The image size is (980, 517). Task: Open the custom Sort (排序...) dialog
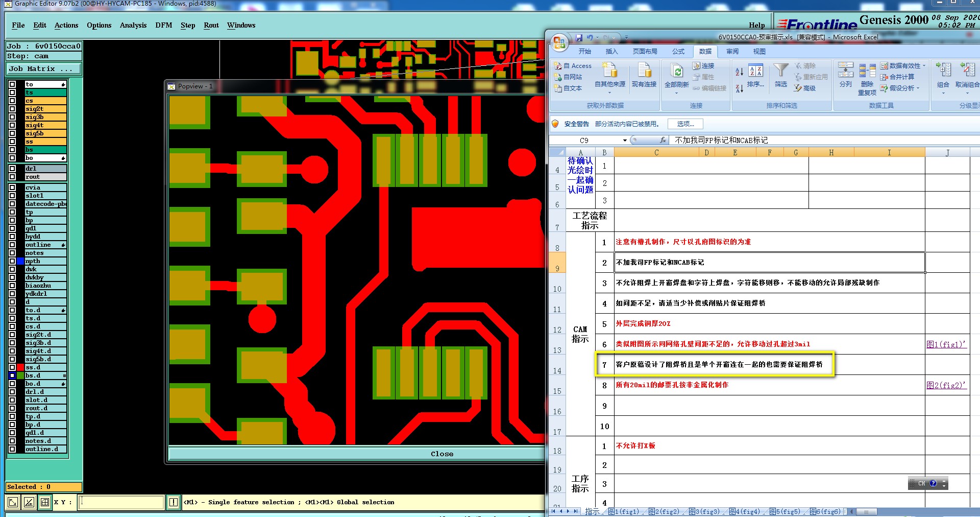click(x=755, y=75)
